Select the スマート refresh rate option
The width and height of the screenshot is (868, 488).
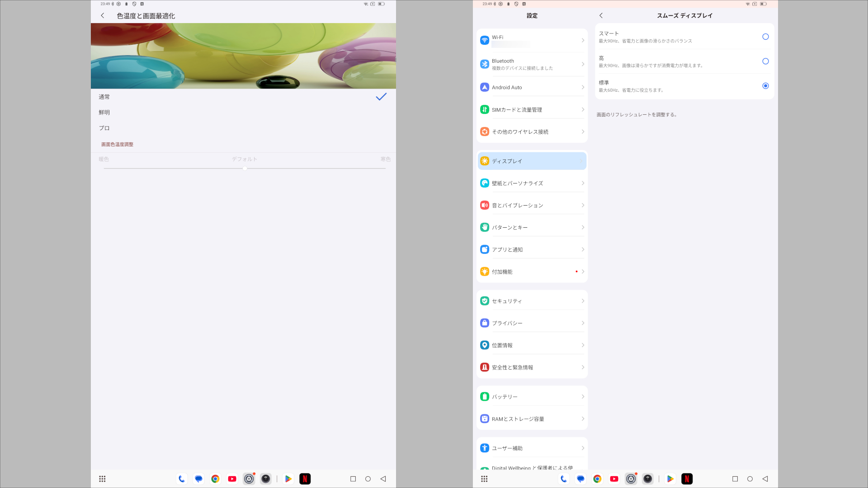765,37
